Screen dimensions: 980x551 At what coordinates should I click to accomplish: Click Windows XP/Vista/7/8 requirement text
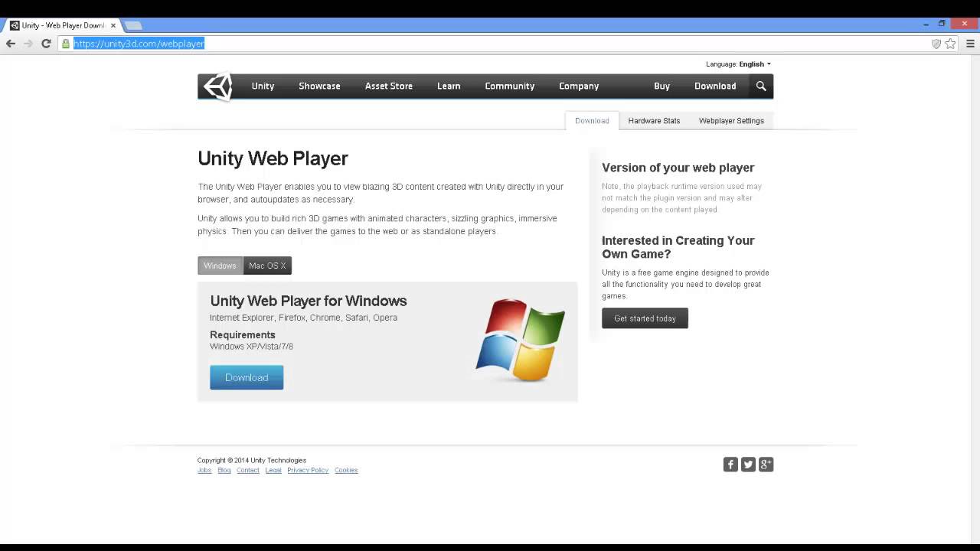tap(251, 347)
